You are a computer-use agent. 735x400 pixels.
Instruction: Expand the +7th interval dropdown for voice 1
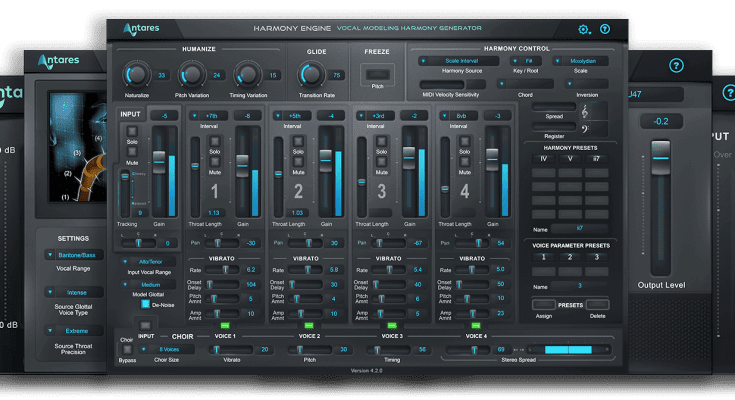click(x=208, y=116)
